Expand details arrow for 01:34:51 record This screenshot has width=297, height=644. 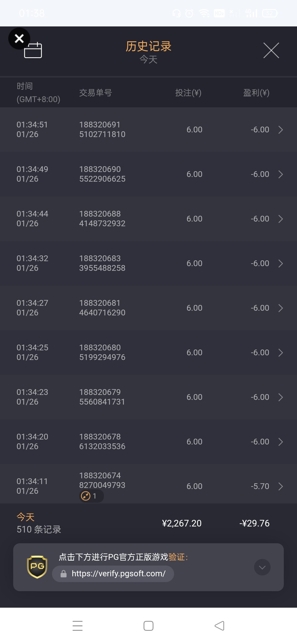(280, 130)
